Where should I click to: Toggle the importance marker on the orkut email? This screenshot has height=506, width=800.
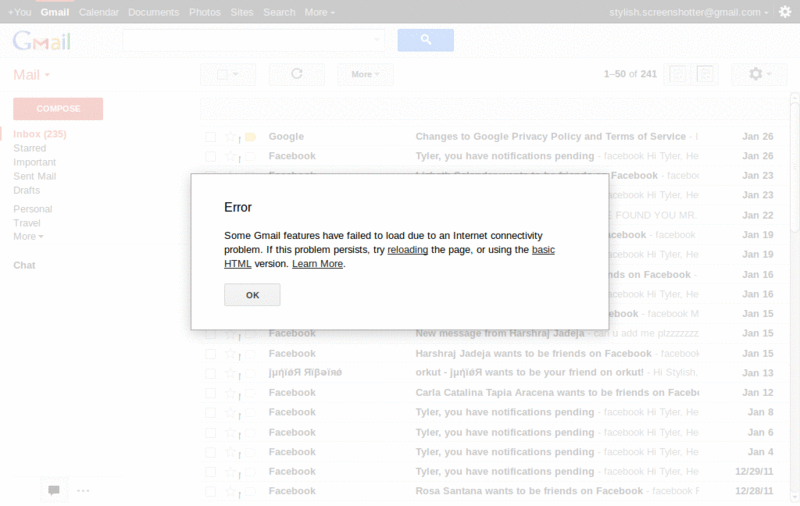(250, 373)
